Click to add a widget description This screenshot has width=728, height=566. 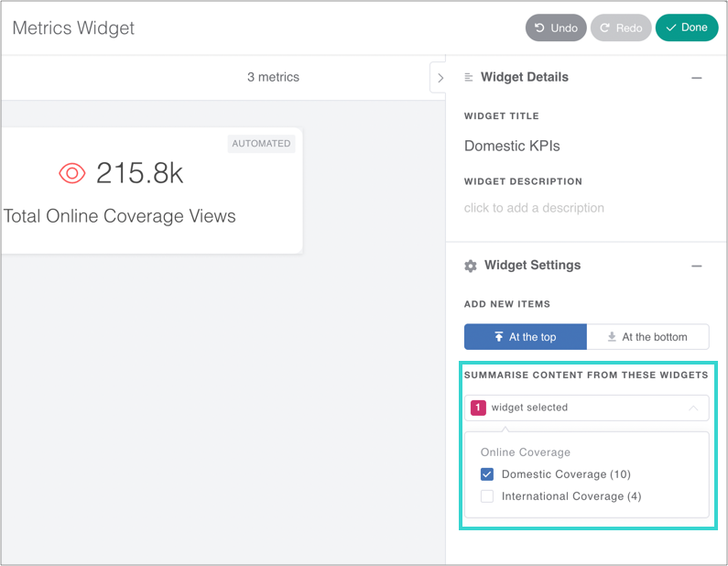(x=534, y=208)
